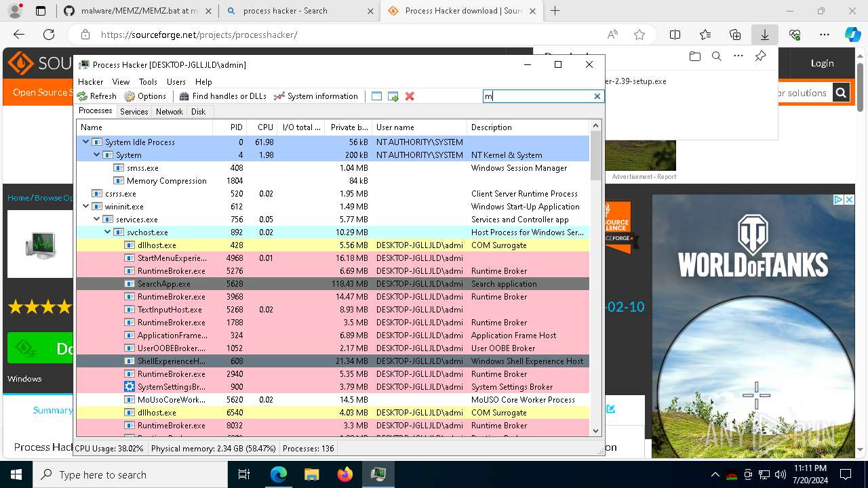Reload the page in Edge

(49, 35)
